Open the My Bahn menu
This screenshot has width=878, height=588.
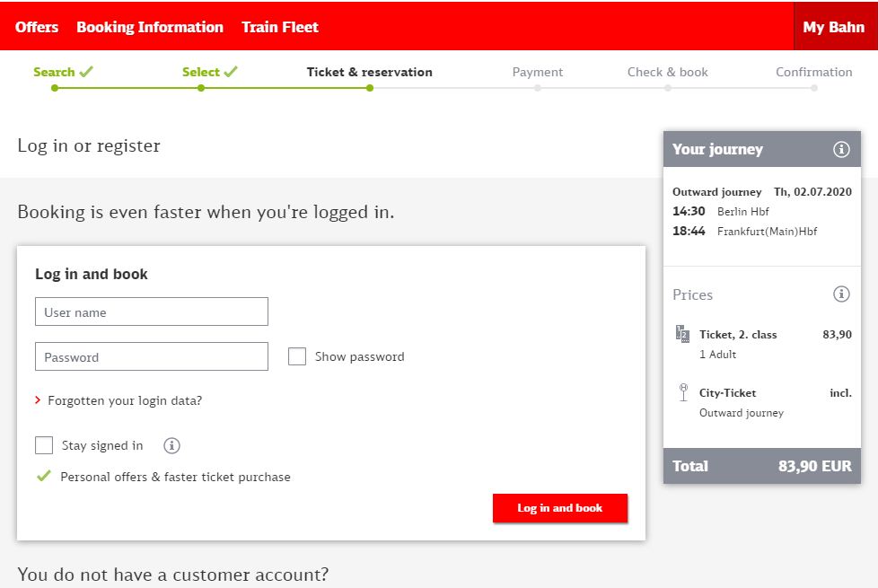pos(833,27)
